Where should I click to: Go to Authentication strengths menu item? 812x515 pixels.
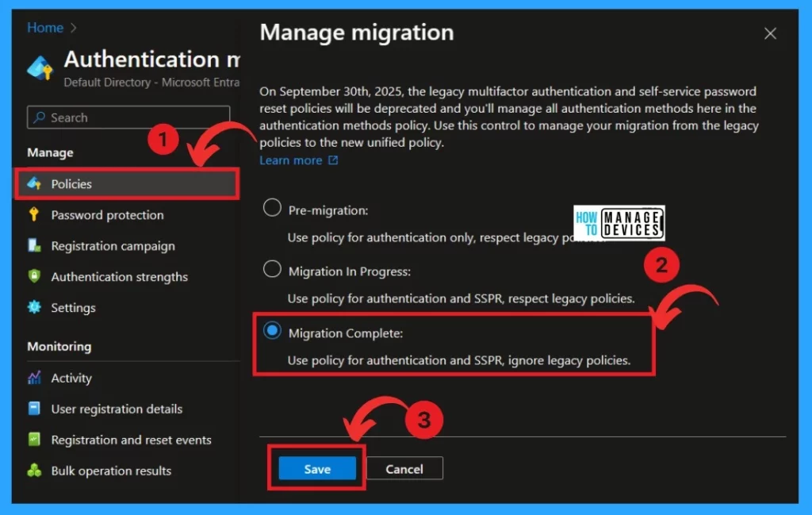click(119, 277)
